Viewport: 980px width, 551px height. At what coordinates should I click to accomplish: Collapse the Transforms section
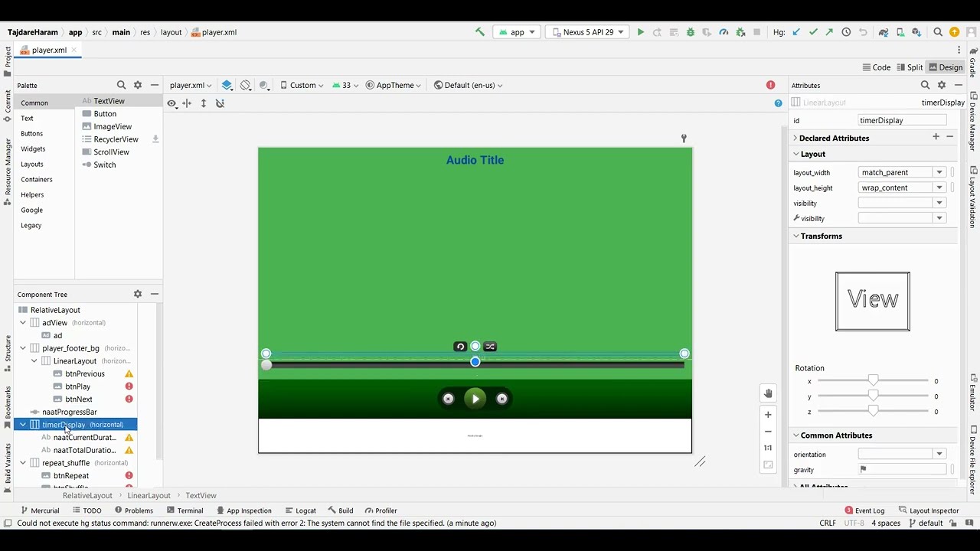click(x=795, y=236)
